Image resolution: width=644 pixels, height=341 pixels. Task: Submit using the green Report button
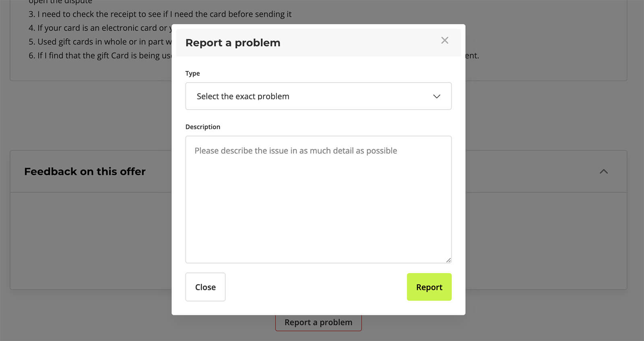pos(429,287)
